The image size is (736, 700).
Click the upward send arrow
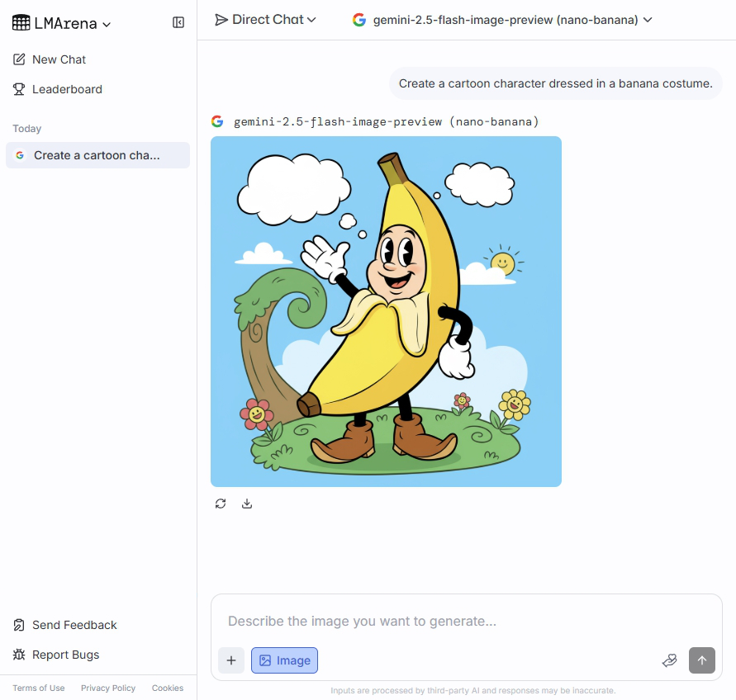click(x=701, y=660)
